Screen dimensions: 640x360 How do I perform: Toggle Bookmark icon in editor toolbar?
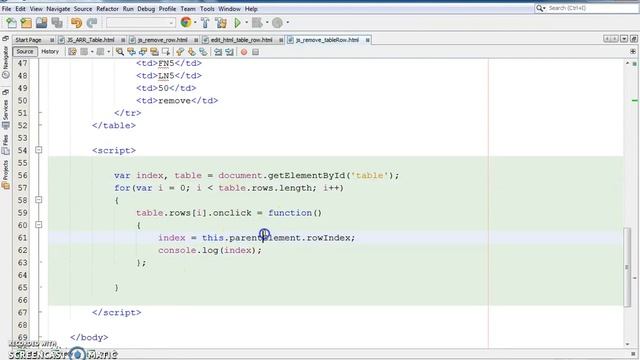[203, 52]
